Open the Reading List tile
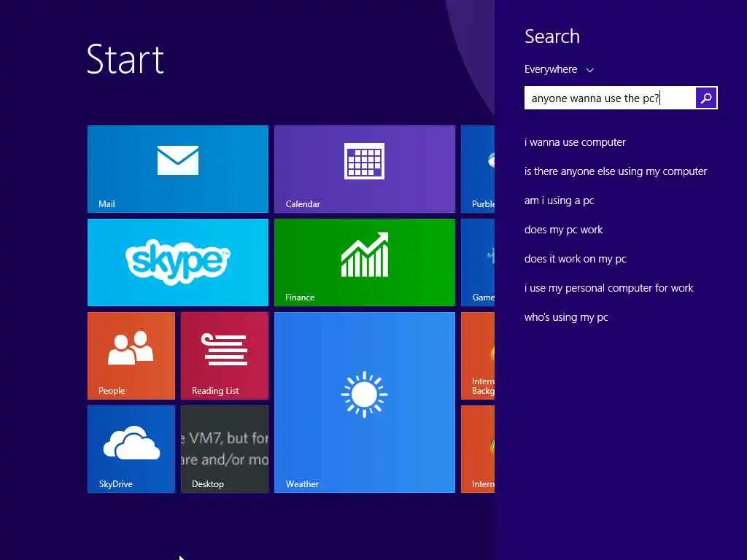 tap(225, 356)
